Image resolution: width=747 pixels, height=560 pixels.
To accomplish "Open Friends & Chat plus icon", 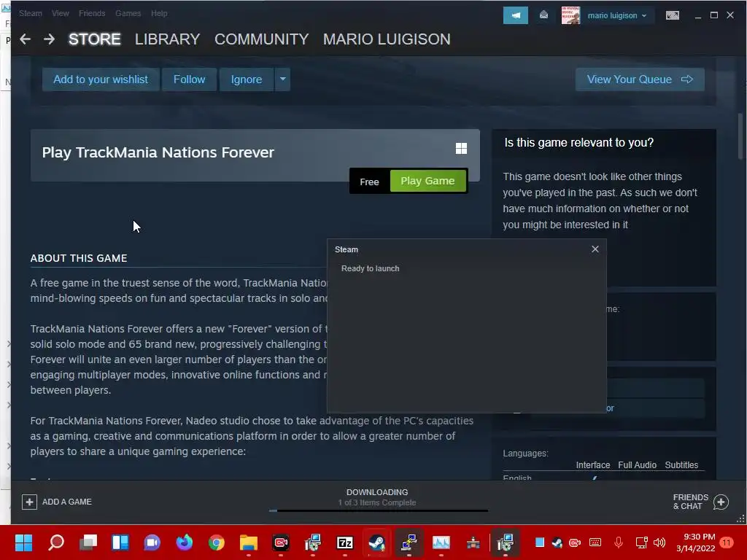I will coord(721,502).
